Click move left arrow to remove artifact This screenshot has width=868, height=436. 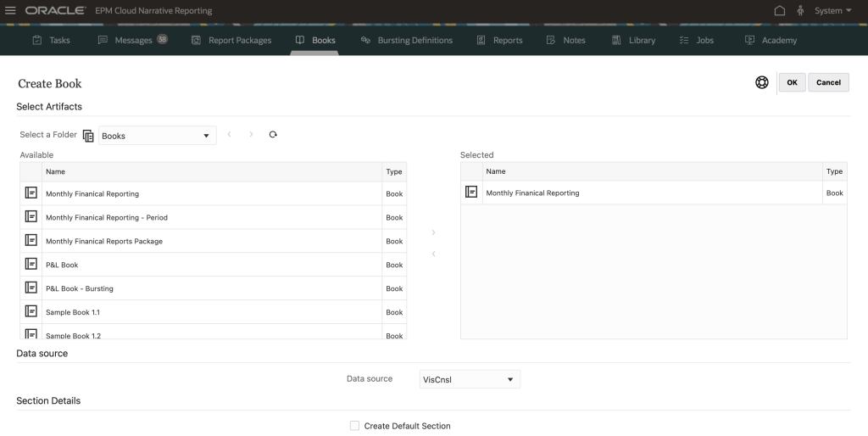[433, 254]
